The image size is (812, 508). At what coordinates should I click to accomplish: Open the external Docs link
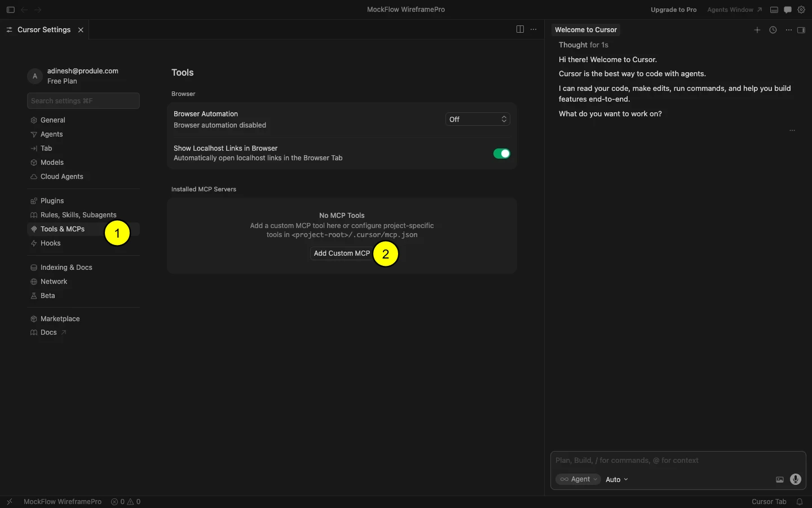[x=83, y=332]
